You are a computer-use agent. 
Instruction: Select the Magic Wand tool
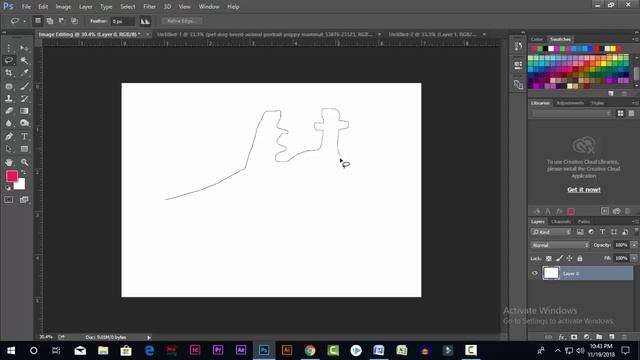[x=24, y=60]
